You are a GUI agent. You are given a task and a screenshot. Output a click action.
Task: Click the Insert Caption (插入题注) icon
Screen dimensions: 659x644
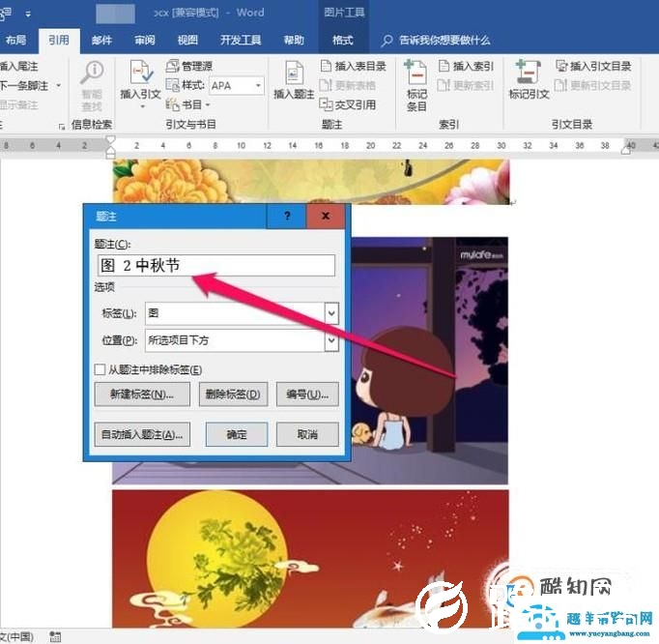pos(294,73)
